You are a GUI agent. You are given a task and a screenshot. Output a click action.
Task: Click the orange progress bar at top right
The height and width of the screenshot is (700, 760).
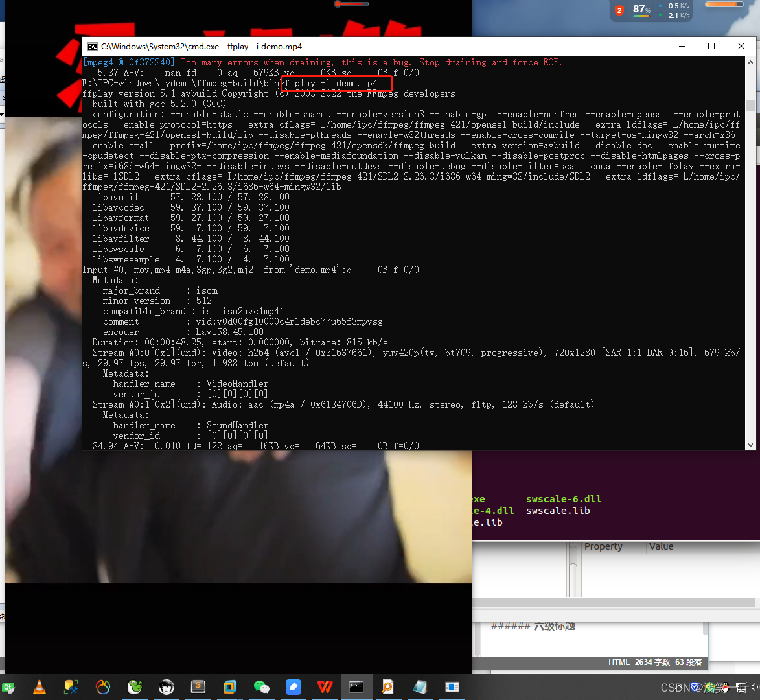tap(724, 5)
